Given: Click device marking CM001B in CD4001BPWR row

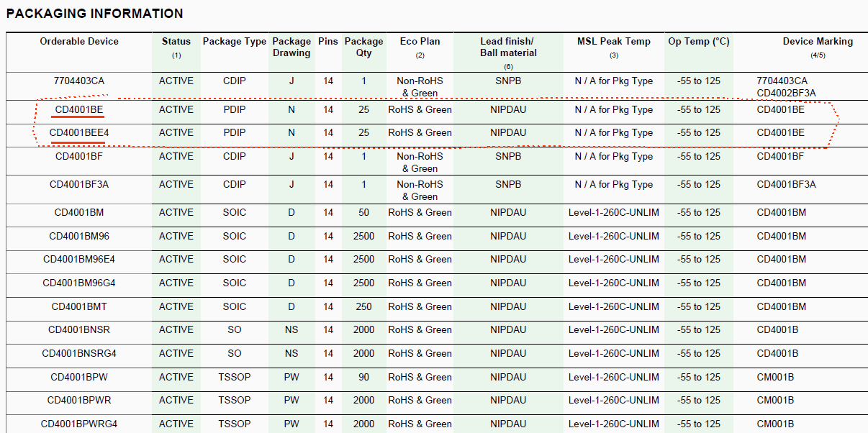Looking at the screenshot, I should [776, 401].
